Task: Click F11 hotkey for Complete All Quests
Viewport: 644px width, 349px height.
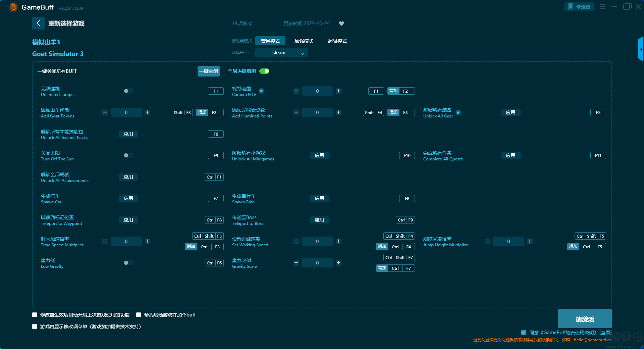Action: [598, 155]
